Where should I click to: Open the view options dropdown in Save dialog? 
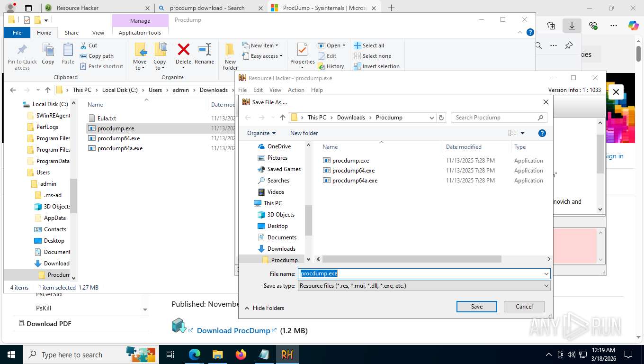523,133
